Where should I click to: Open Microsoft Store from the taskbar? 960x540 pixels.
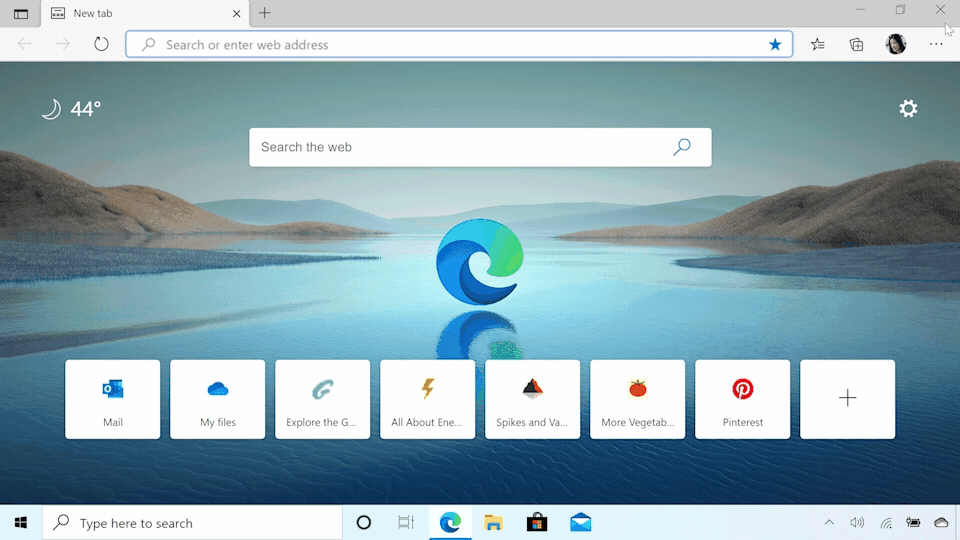(x=537, y=523)
